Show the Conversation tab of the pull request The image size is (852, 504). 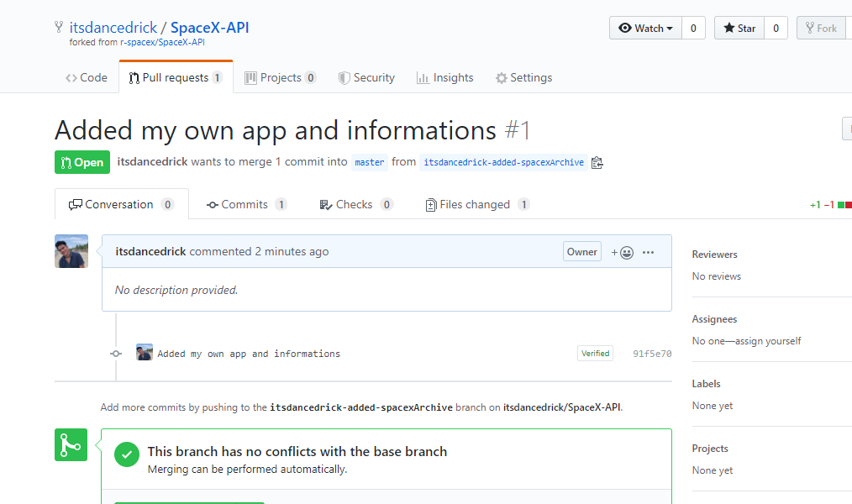point(122,204)
